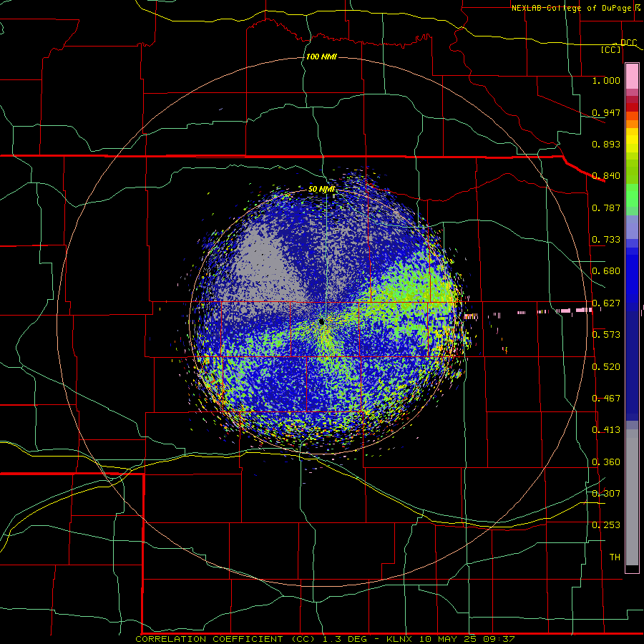Click the 10 MAY 25 date text

(x=449, y=639)
